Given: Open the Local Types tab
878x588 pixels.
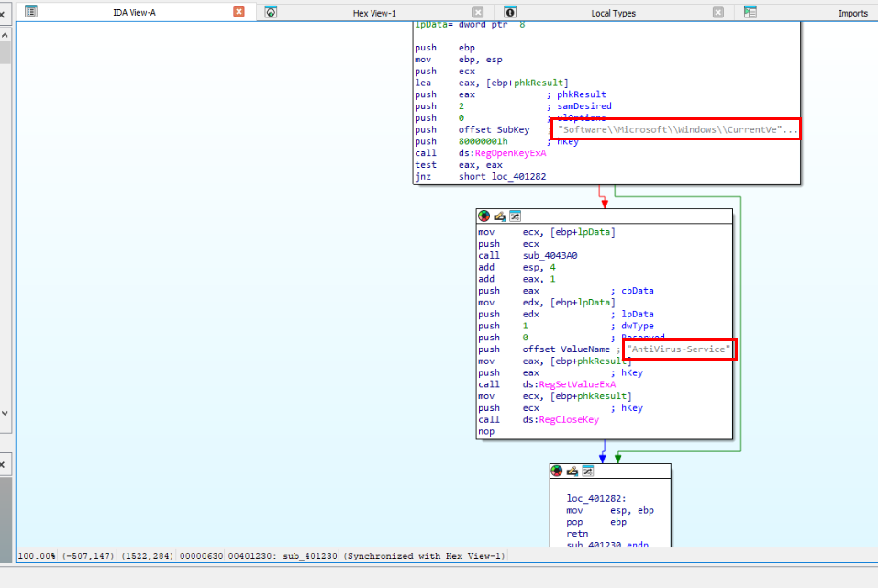Looking at the screenshot, I should coord(613,13).
